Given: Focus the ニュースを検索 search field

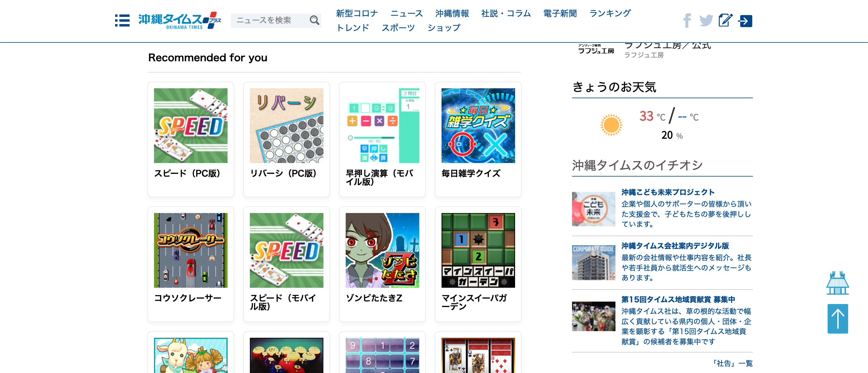Looking at the screenshot, I should tap(269, 20).
